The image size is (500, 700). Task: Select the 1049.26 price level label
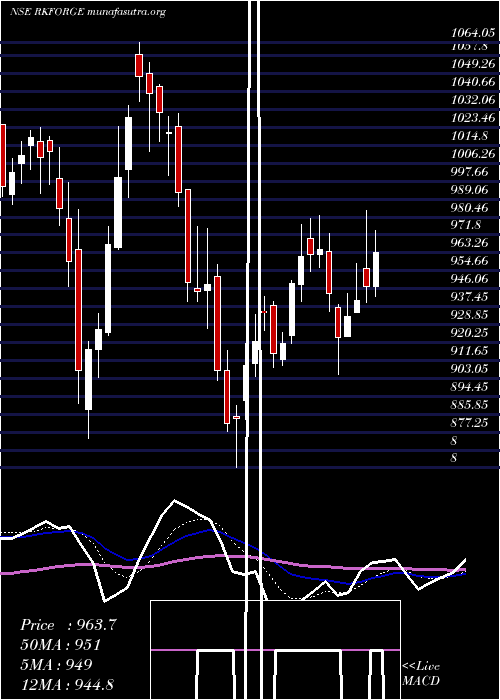[x=473, y=64]
